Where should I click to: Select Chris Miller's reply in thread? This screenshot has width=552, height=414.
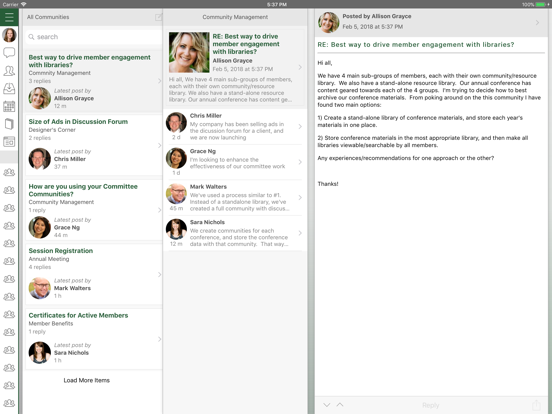234,127
